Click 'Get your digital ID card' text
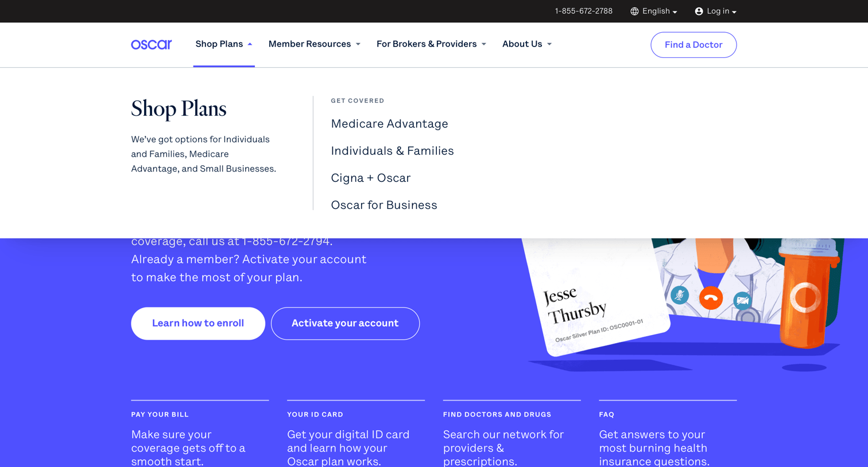The image size is (868, 467). pyautogui.click(x=348, y=448)
